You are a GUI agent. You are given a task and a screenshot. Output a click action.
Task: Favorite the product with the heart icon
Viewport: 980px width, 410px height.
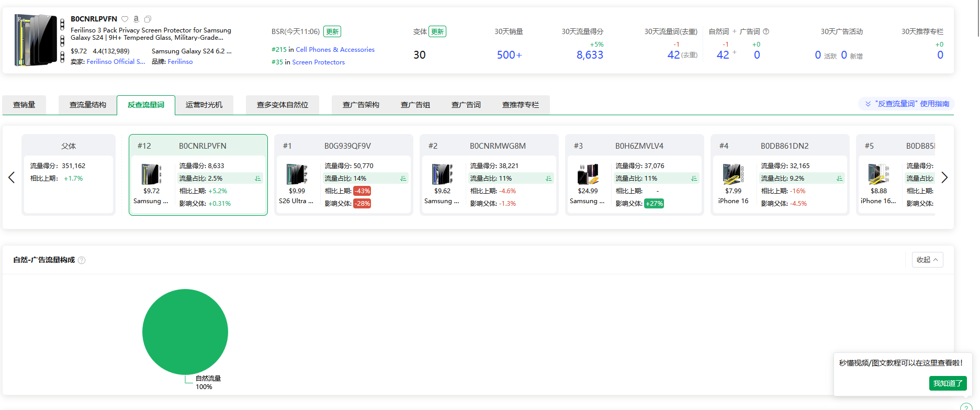(x=125, y=19)
